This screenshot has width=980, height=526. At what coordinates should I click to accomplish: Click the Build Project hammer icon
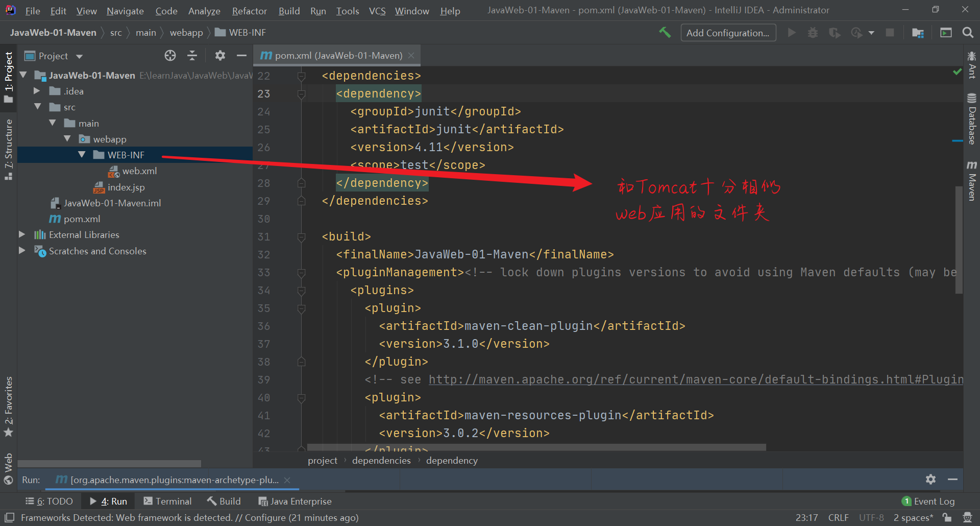coord(665,33)
